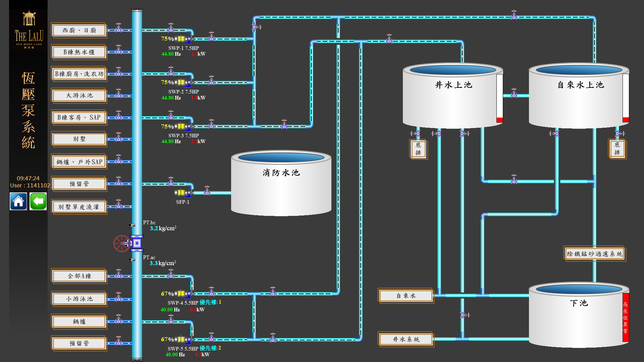Click the Home icon button
Image resolution: width=644 pixels, height=362 pixels.
(18, 201)
